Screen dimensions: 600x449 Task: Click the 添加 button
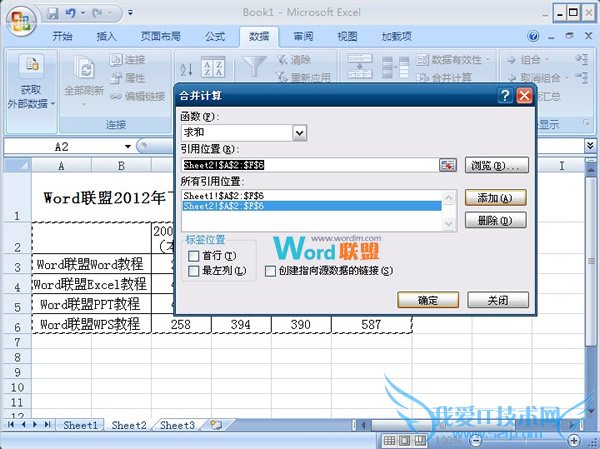coord(495,198)
